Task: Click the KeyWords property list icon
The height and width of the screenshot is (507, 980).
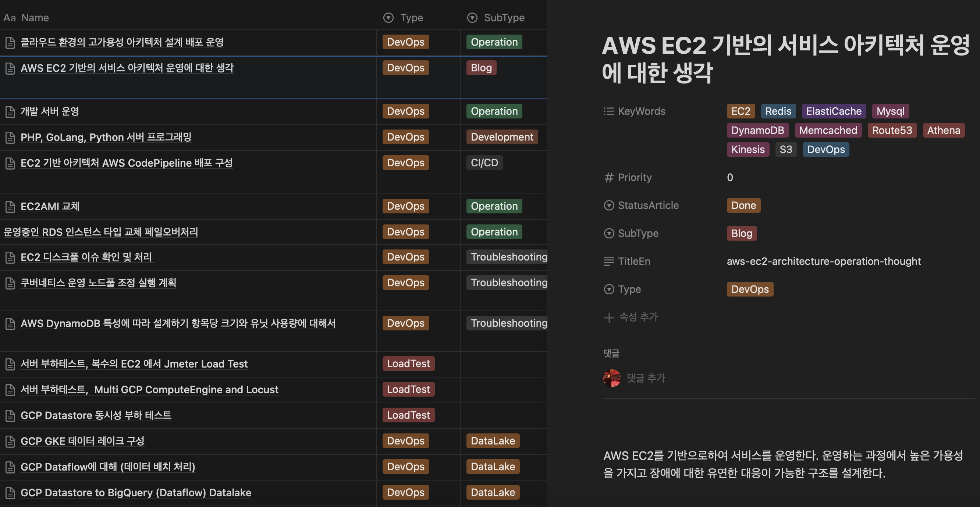Action: pyautogui.click(x=609, y=111)
